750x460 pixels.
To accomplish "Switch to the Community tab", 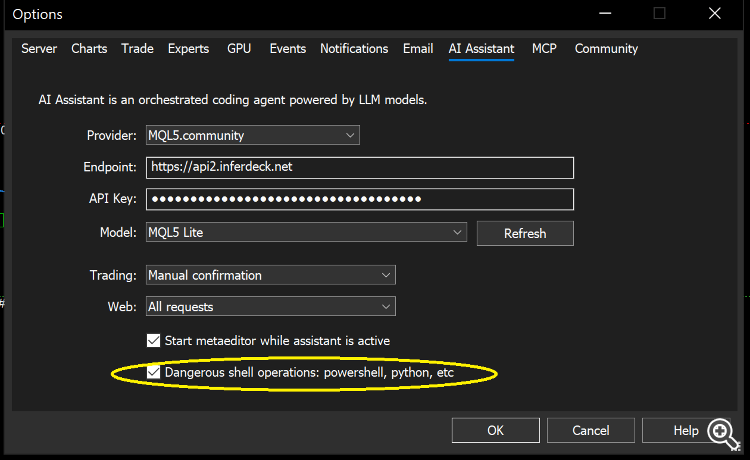I will tap(606, 49).
